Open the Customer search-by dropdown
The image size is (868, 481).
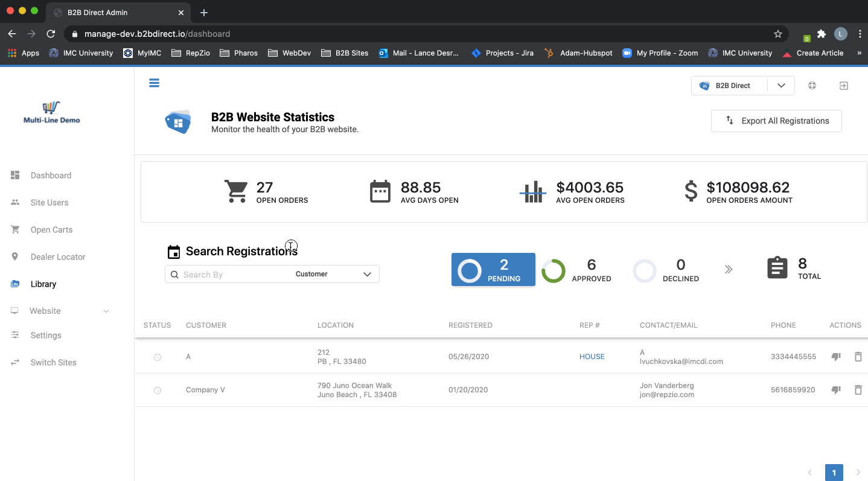pos(333,274)
